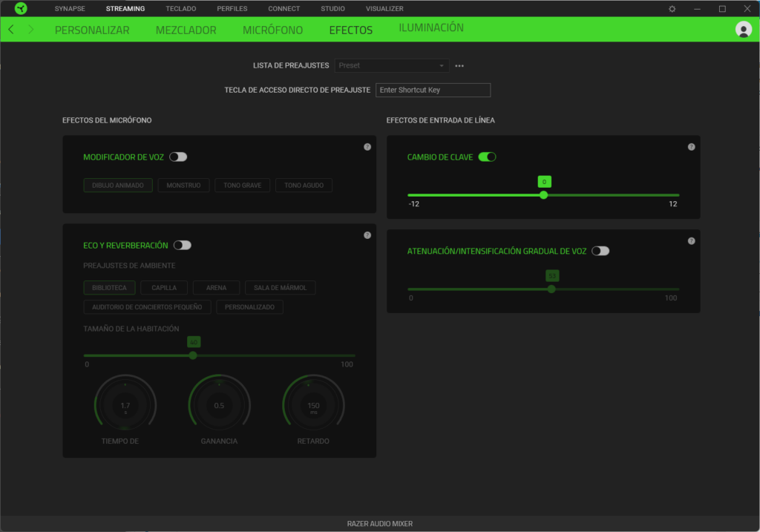Turn on Eco y Reverberación switch
This screenshot has height=532, width=760.
pyautogui.click(x=182, y=246)
